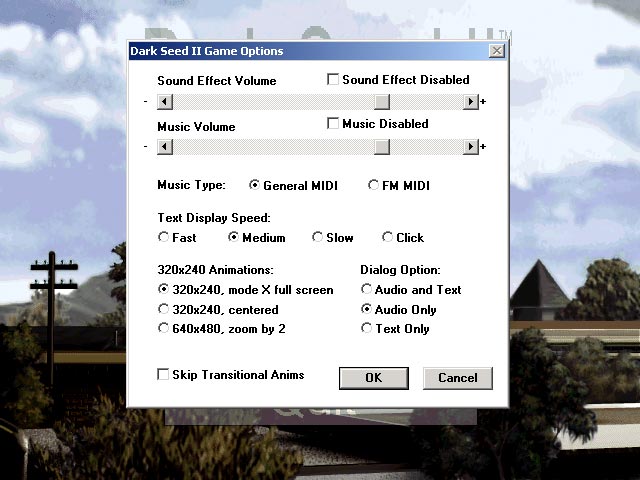
Task: Click the OK button
Action: click(x=373, y=378)
